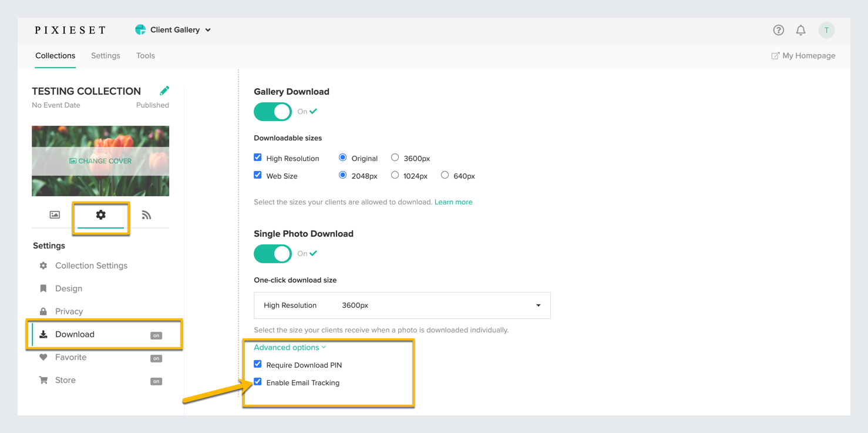Click the Testing Collection title

[x=86, y=91]
